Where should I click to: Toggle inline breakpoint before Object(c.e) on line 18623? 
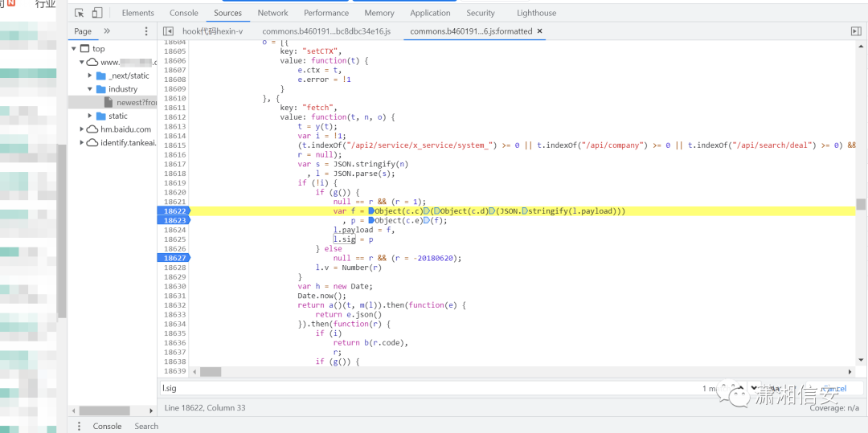371,221
